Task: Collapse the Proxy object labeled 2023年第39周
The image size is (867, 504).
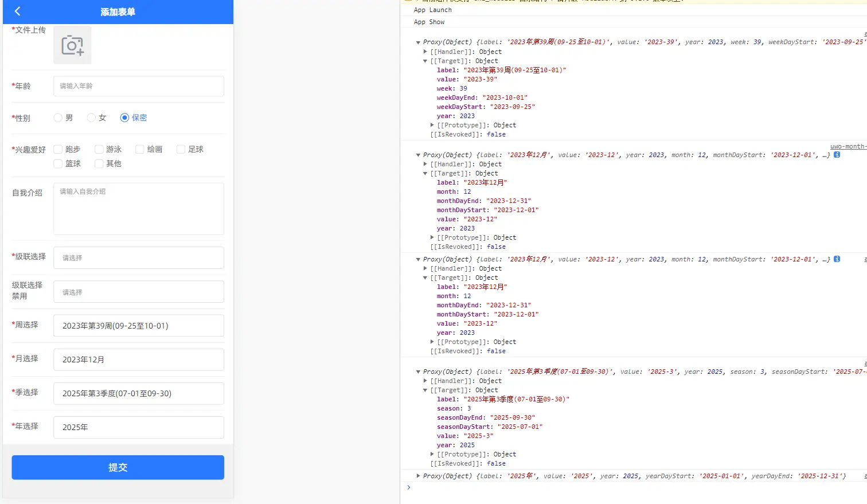Action: click(x=418, y=42)
